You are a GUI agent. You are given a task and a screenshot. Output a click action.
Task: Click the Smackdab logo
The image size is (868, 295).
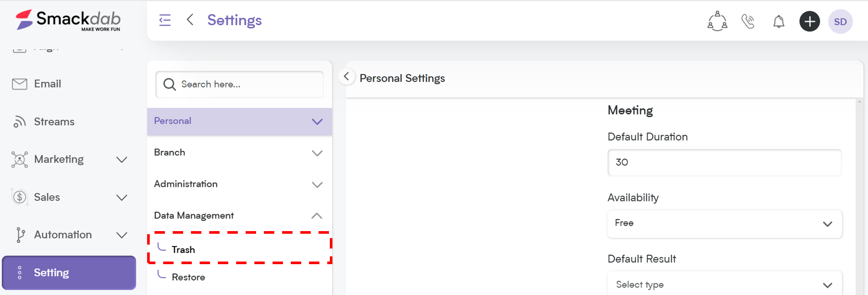click(x=69, y=20)
